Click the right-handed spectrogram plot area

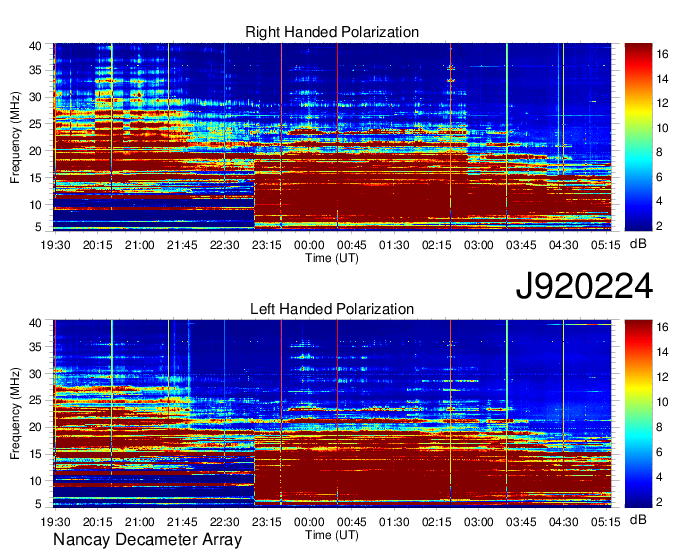pos(332,137)
